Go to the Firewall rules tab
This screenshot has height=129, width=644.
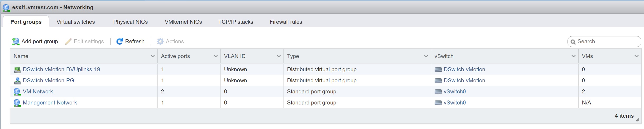pyautogui.click(x=286, y=22)
